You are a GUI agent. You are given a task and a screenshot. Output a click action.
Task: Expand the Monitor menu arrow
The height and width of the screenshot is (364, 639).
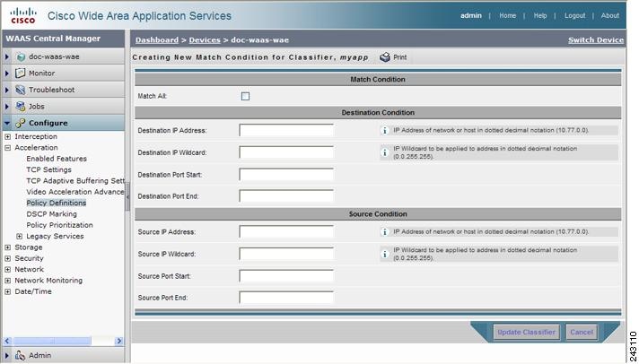7,74
